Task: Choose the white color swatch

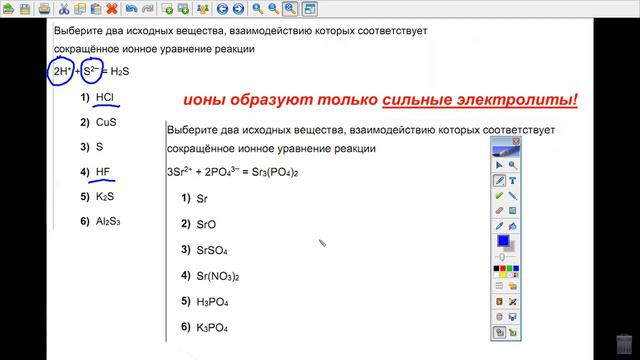Action: pyautogui.click(x=496, y=275)
